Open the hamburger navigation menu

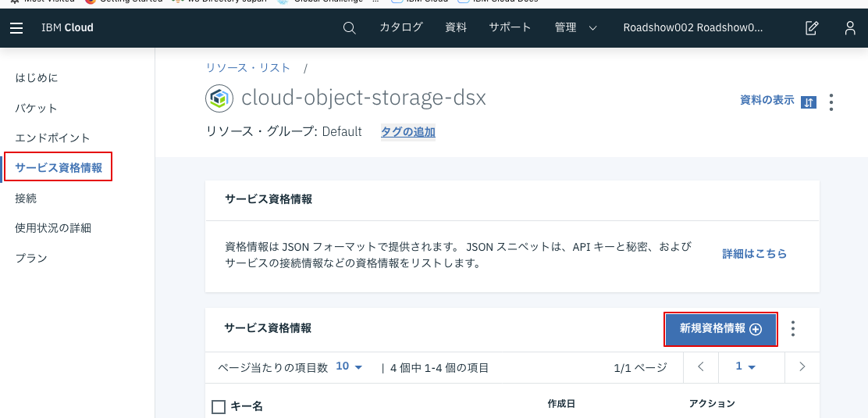coord(16,27)
